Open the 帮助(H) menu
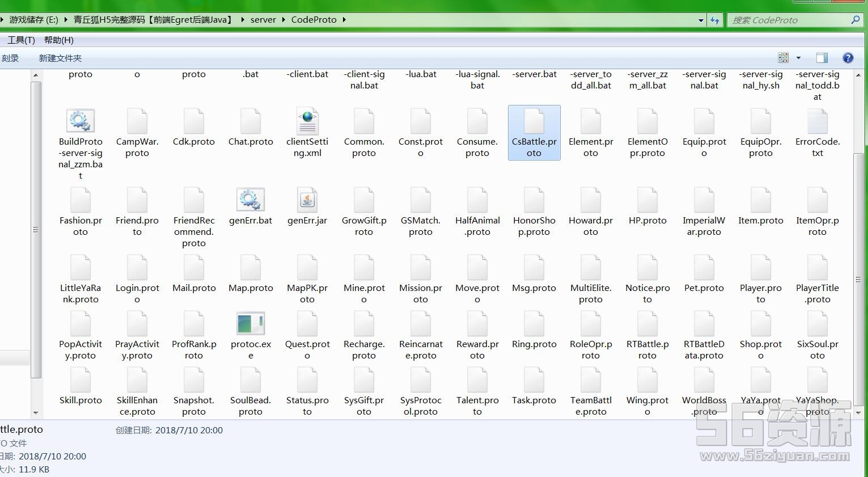Screen dimensions: 868x477 click(59, 40)
